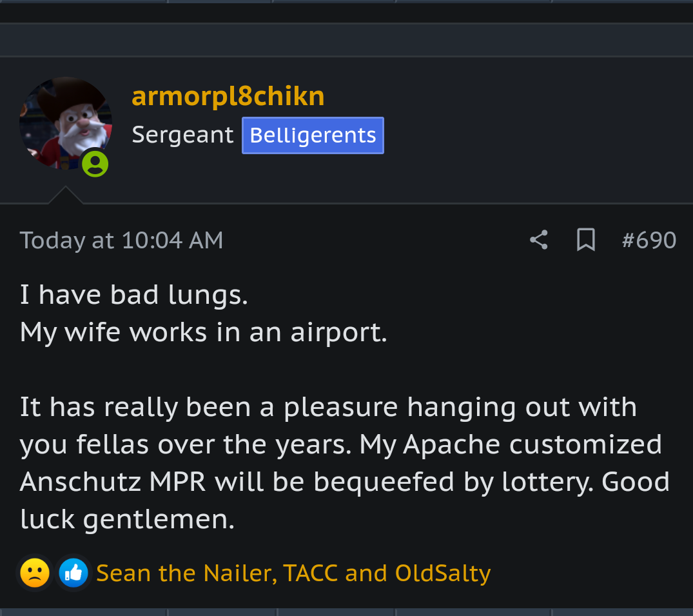693x616 pixels.
Task: Open the Today at 10:04 AM timestamp
Action: 121,241
